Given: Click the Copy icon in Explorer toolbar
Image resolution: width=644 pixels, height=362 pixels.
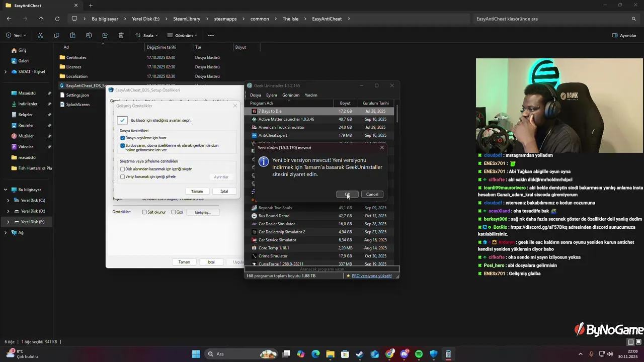Looking at the screenshot, I should 56,35.
